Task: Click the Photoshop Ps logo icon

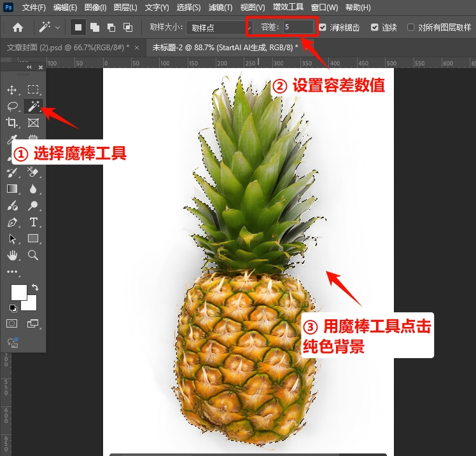Action: (8, 7)
